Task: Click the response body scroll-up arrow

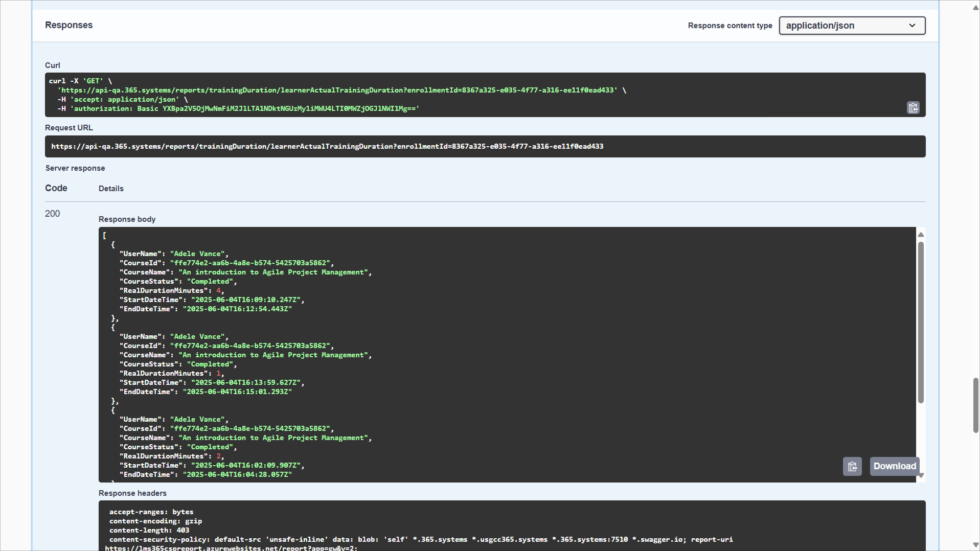Action: (x=921, y=235)
